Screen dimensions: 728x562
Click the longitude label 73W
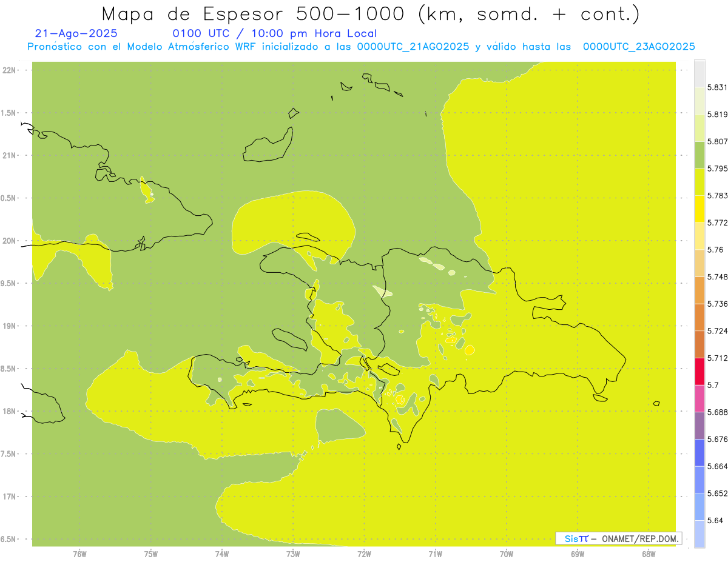(293, 554)
